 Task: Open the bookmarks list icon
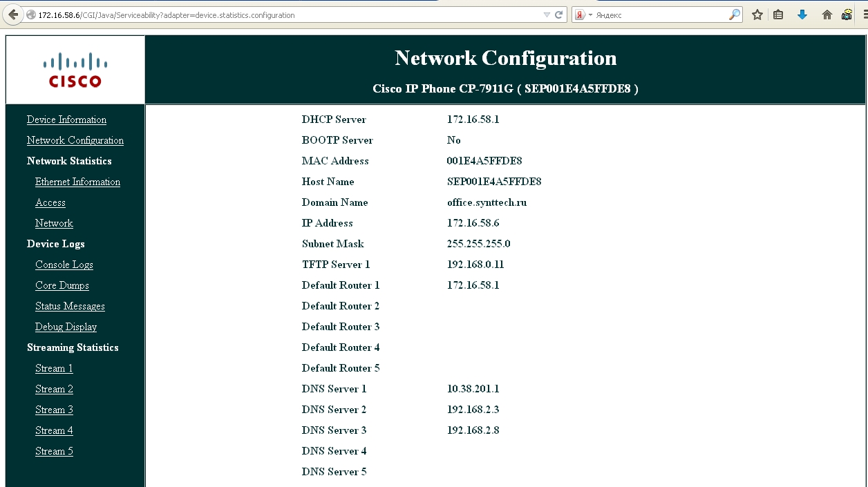[778, 15]
